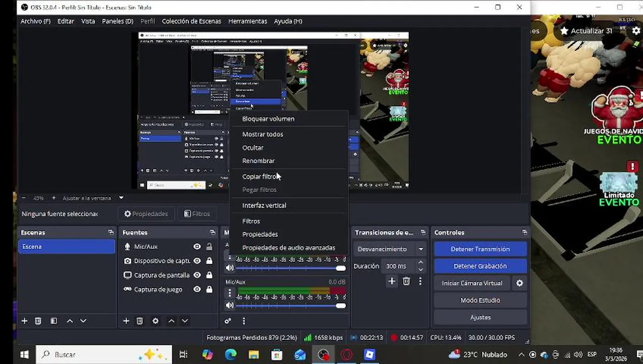Mute the Mic/Aux channel speaker icon

[230, 305]
